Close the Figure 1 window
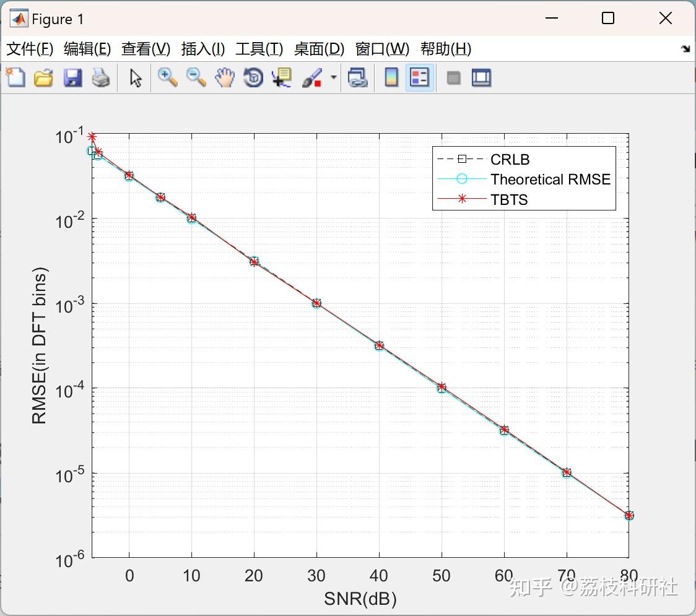The height and width of the screenshot is (616, 696). pyautogui.click(x=666, y=18)
